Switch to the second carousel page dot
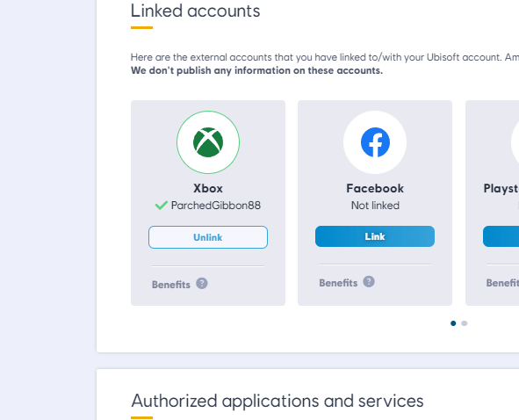 click(464, 323)
